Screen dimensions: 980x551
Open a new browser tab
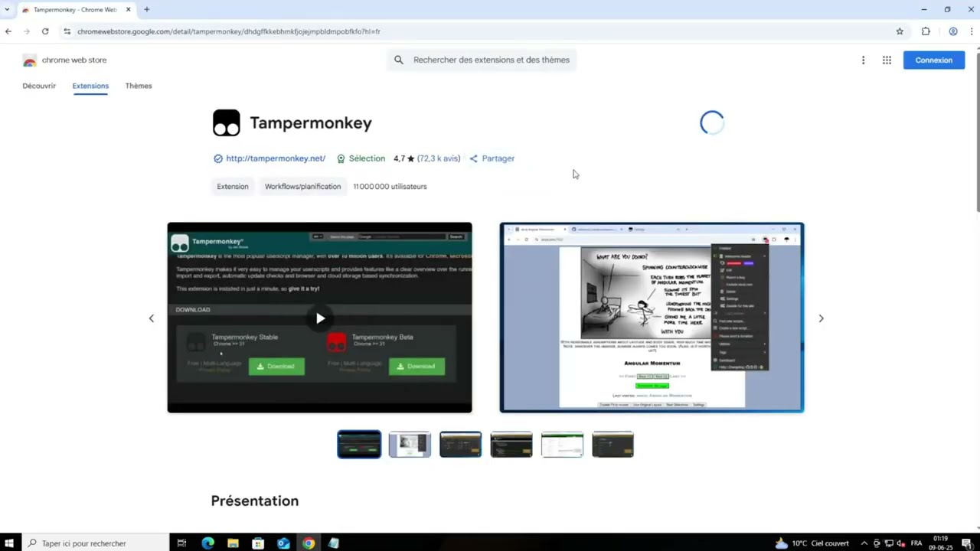[x=146, y=9]
